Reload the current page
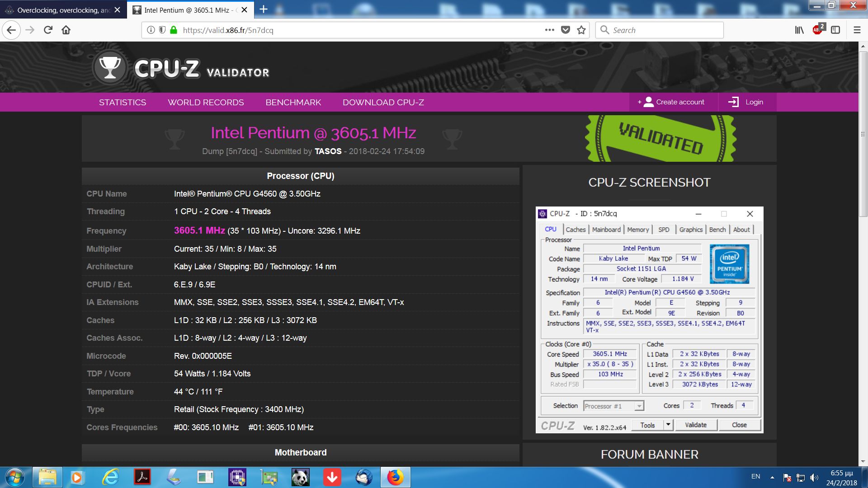Screen dimensions: 868x488 pyautogui.click(x=48, y=30)
